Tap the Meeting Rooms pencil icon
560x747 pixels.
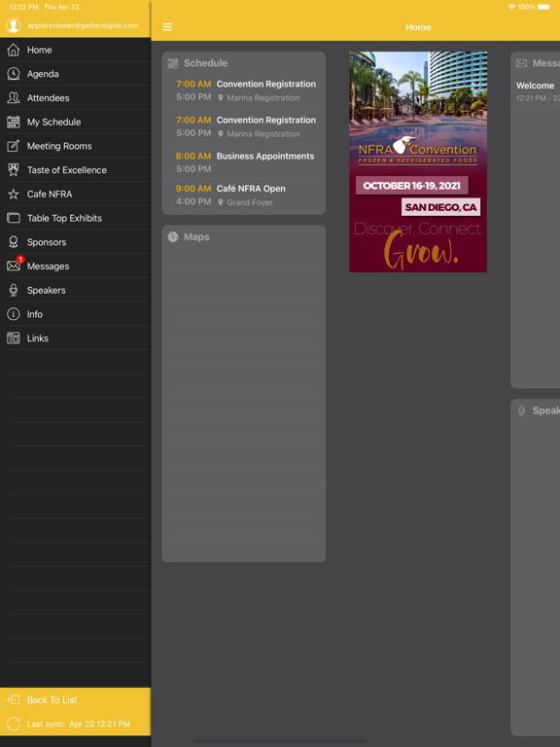coord(14,146)
